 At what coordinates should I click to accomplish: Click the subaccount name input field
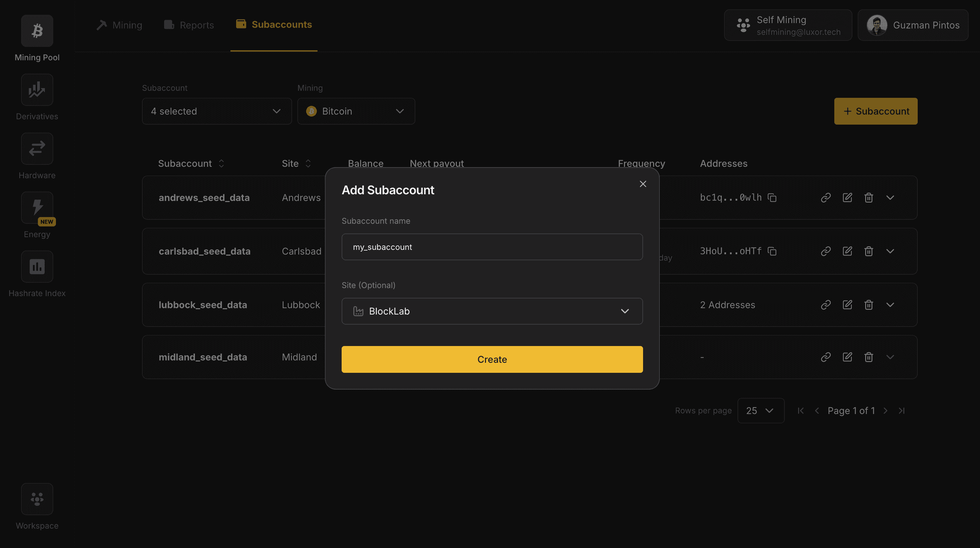click(x=492, y=247)
